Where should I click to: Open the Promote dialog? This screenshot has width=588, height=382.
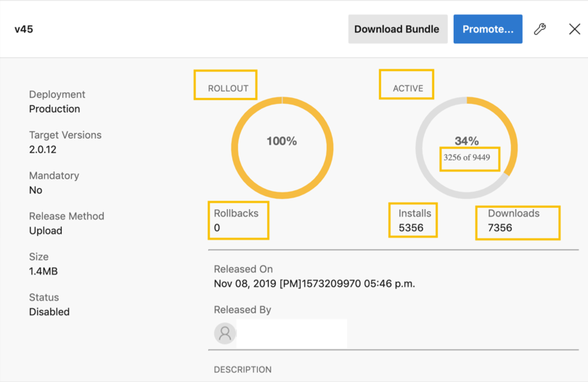pyautogui.click(x=488, y=29)
